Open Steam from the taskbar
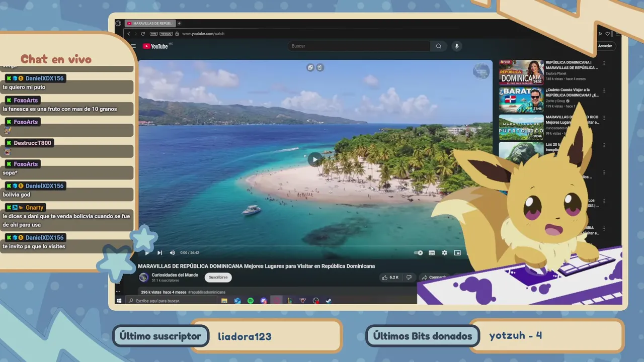The height and width of the screenshot is (362, 644). click(x=329, y=301)
